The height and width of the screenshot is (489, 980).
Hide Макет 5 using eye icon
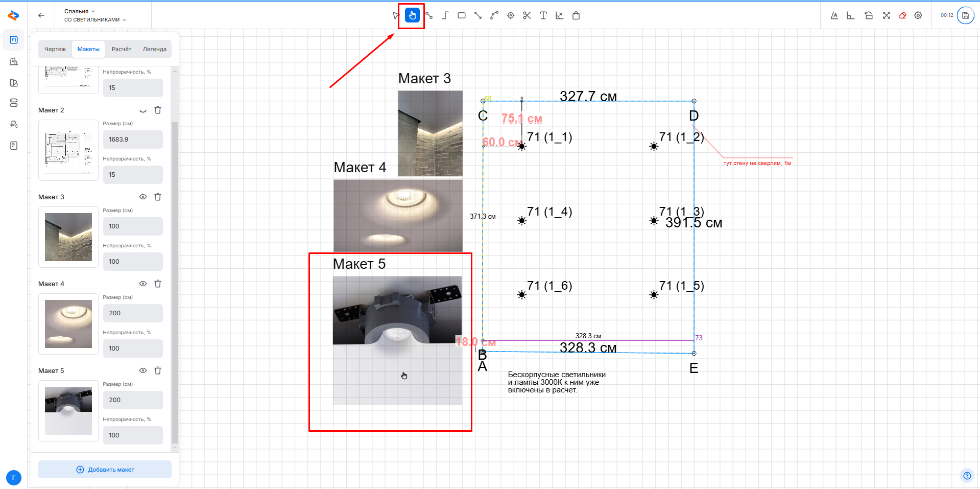tap(143, 370)
